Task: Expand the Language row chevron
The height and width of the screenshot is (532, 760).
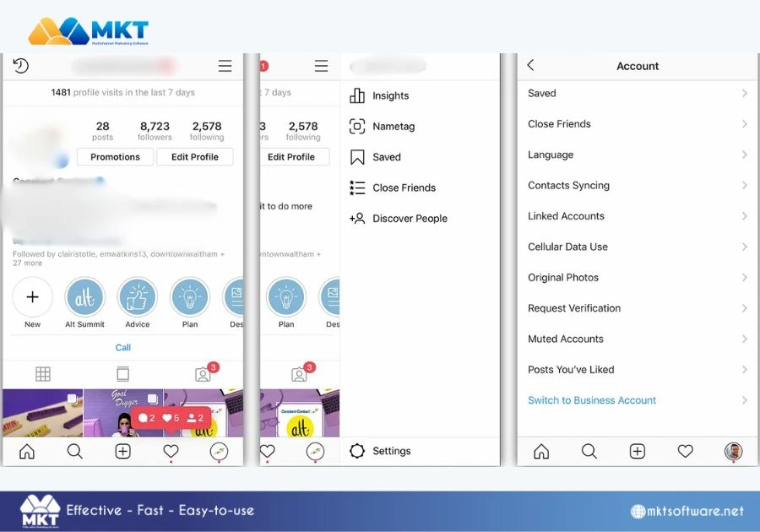Action: click(745, 155)
